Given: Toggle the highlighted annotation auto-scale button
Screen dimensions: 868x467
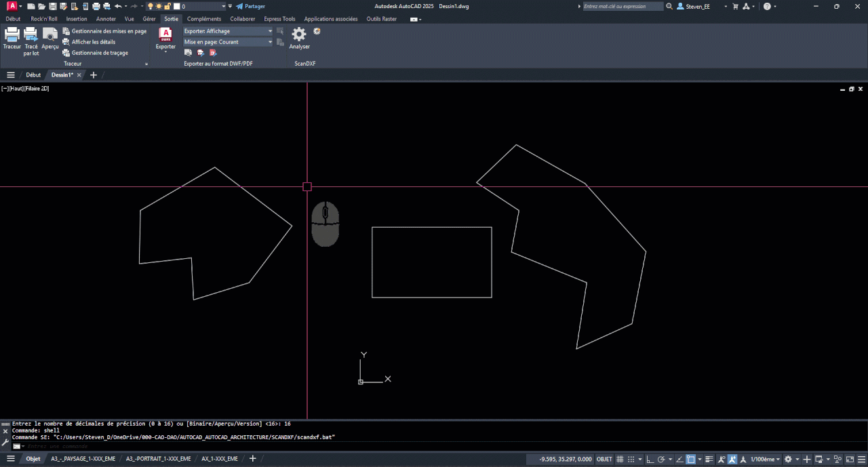Looking at the screenshot, I should click(732, 460).
